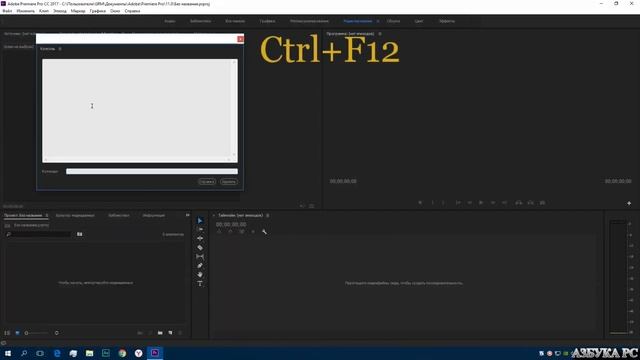Select the Type tool

[x=200, y=283]
